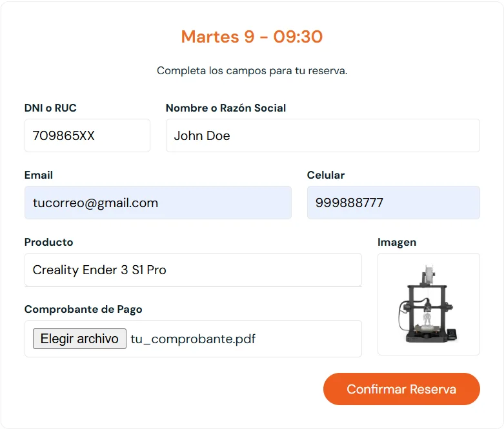504x429 pixels.
Task: Click the printer's small control screen in image
Action: (452, 334)
